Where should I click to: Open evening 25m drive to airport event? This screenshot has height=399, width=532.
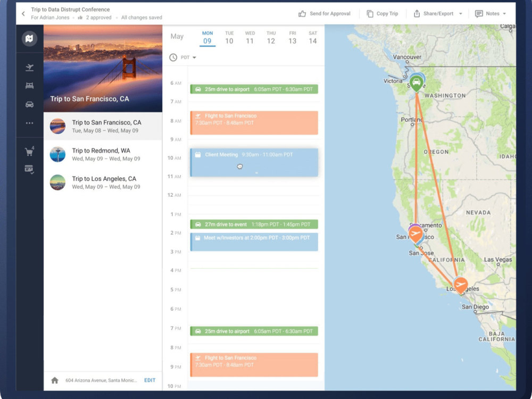tap(254, 331)
